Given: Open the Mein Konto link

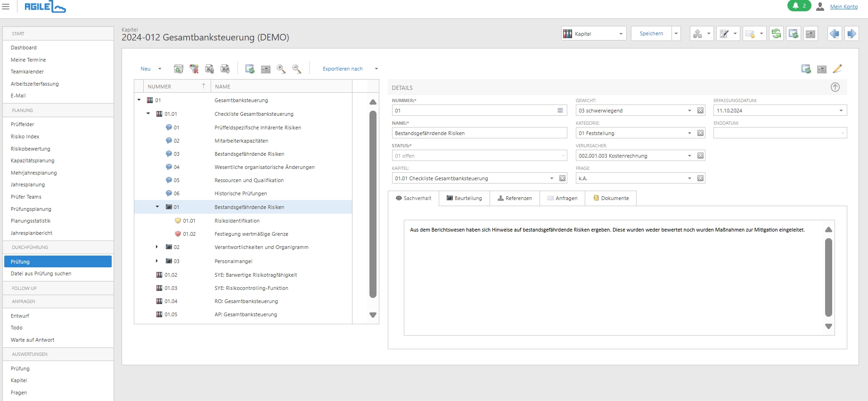Looking at the screenshot, I should point(843,7).
